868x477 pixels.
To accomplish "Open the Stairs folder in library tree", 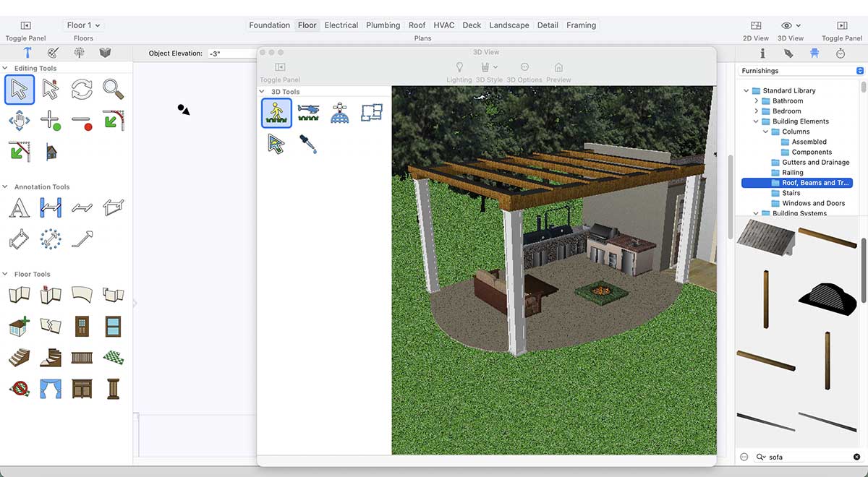I will tap(791, 193).
